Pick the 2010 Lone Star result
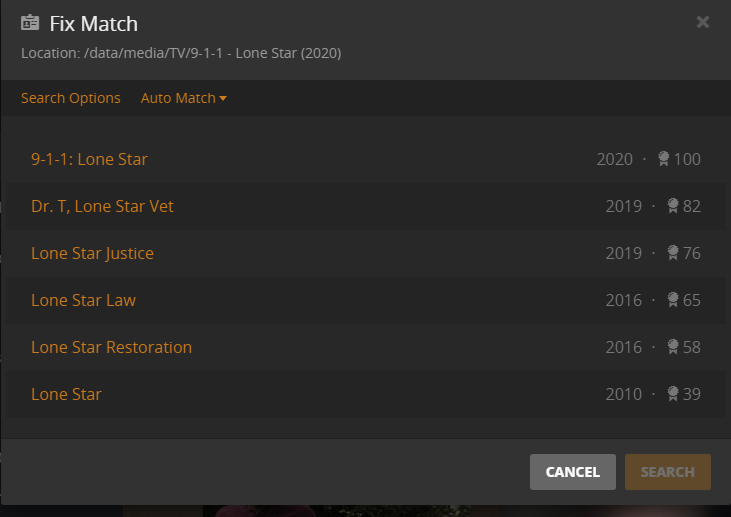Image resolution: width=731 pixels, height=517 pixels. 66,394
